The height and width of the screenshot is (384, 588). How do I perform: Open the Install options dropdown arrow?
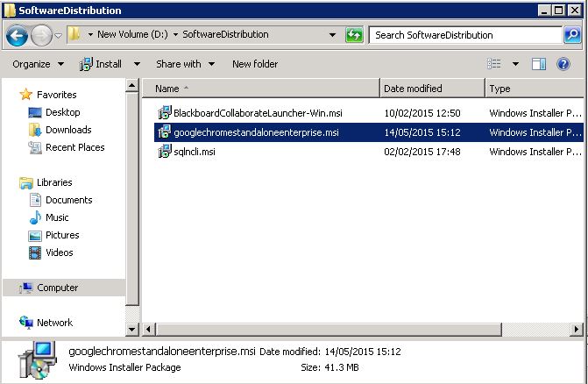point(137,64)
